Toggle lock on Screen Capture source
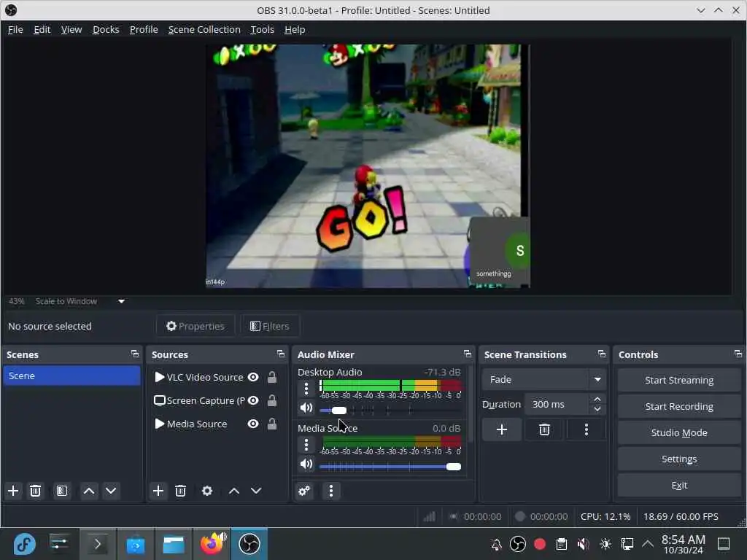Image resolution: width=747 pixels, height=560 pixels. pos(272,400)
